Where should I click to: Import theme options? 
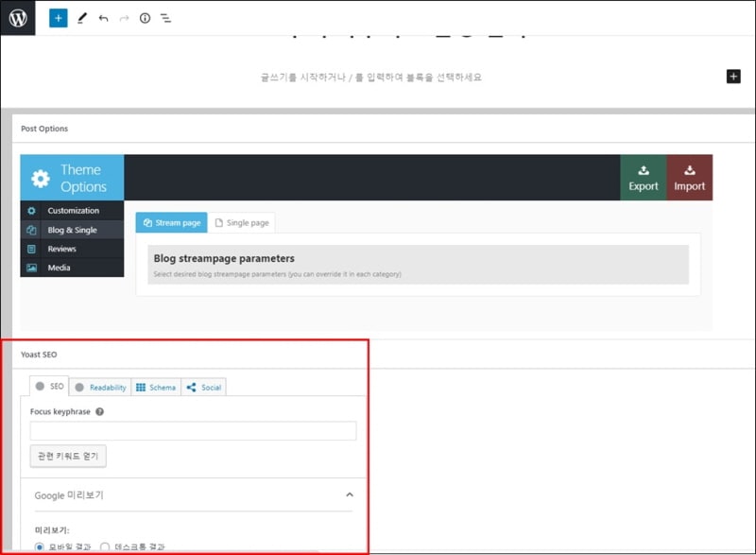tap(690, 178)
